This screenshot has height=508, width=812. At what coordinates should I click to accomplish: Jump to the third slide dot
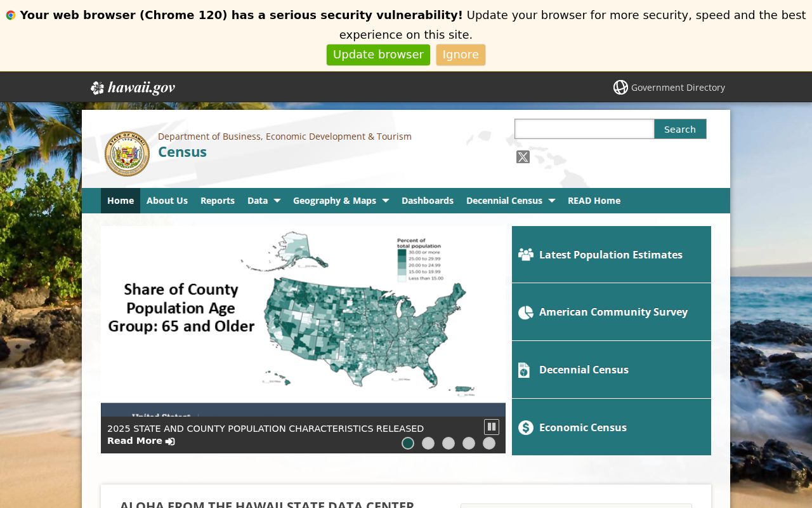(x=449, y=443)
